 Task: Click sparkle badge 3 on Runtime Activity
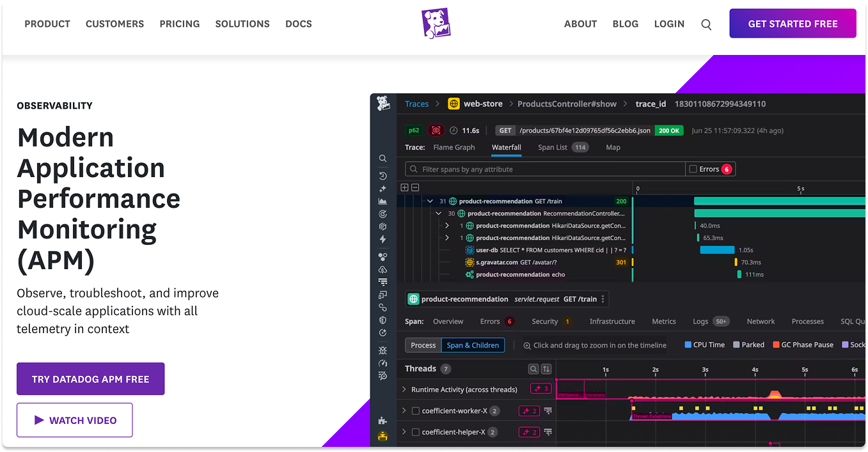pyautogui.click(x=541, y=389)
